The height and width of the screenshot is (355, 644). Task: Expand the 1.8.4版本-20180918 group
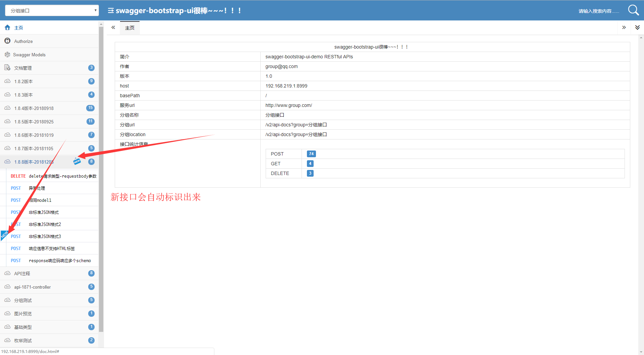pyautogui.click(x=49, y=108)
